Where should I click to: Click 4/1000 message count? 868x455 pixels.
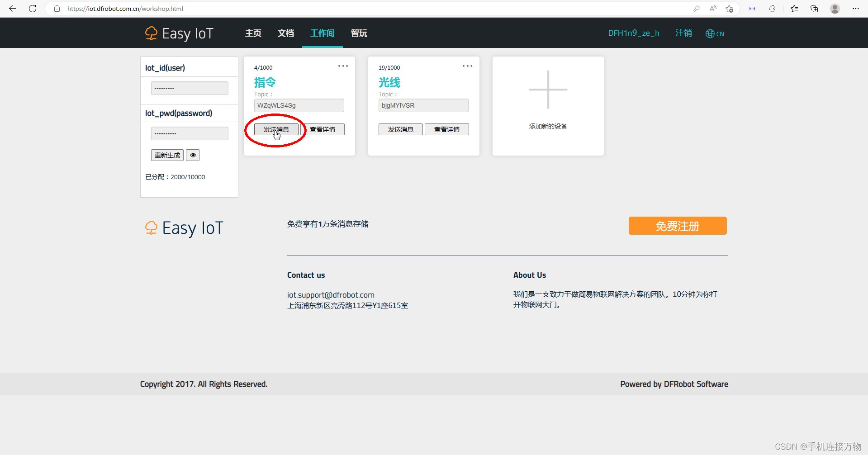point(263,68)
